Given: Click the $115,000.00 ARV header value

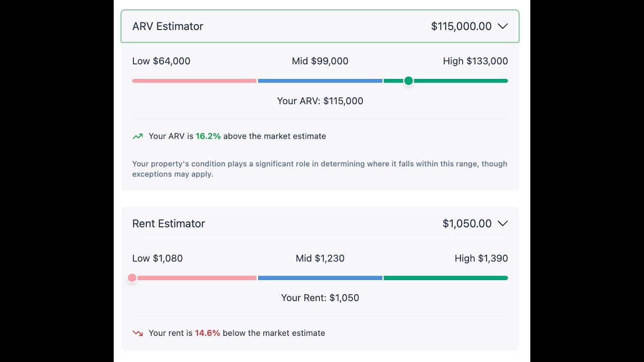Looking at the screenshot, I should click(461, 26).
